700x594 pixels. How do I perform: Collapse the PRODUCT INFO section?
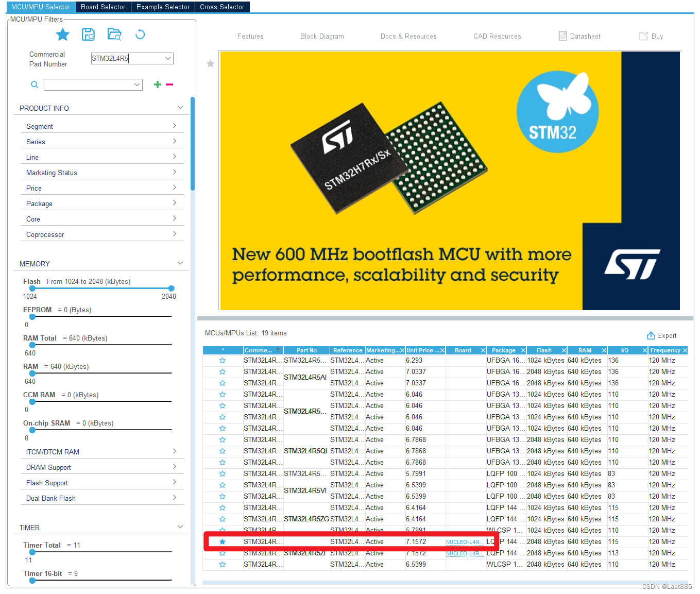click(x=180, y=108)
